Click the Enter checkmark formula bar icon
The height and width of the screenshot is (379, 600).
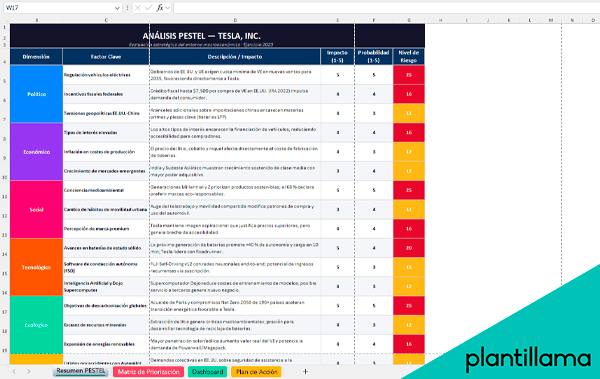148,8
